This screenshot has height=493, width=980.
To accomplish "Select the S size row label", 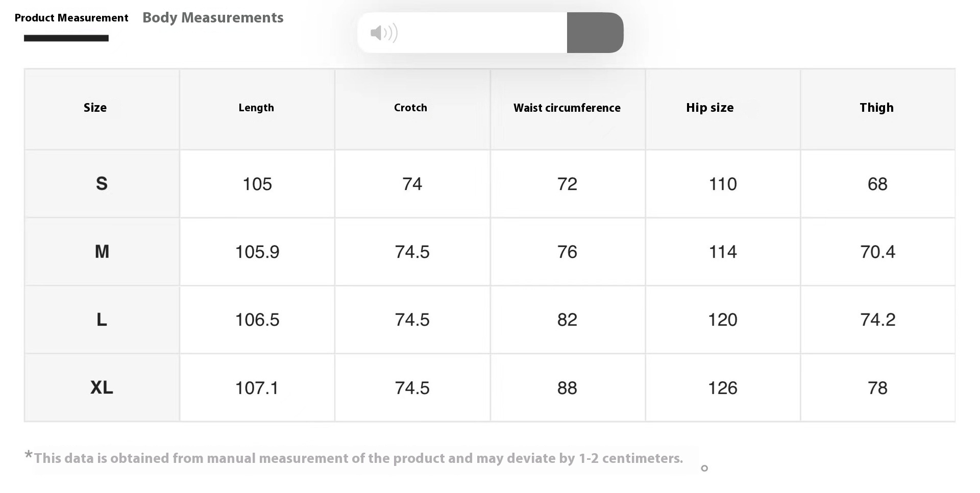I will (x=102, y=184).
